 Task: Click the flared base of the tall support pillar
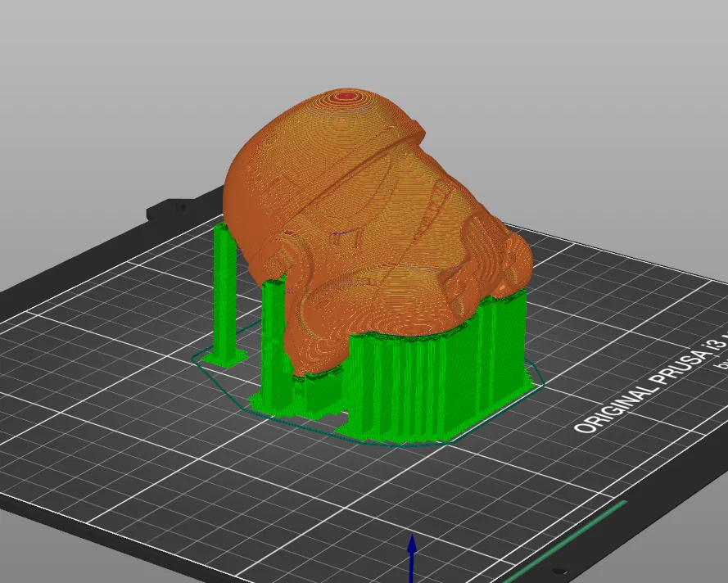(x=224, y=357)
